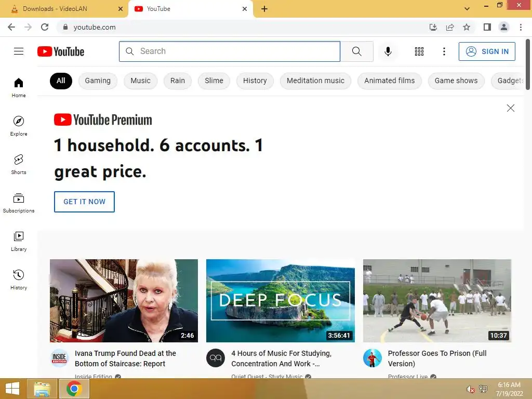
Task: Open the Windows Start button
Action: click(12, 389)
